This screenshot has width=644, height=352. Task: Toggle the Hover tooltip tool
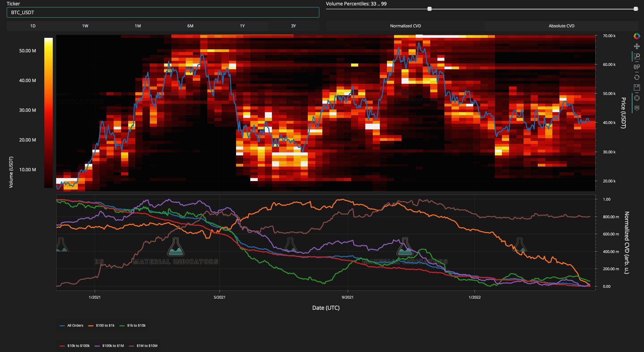click(x=637, y=108)
